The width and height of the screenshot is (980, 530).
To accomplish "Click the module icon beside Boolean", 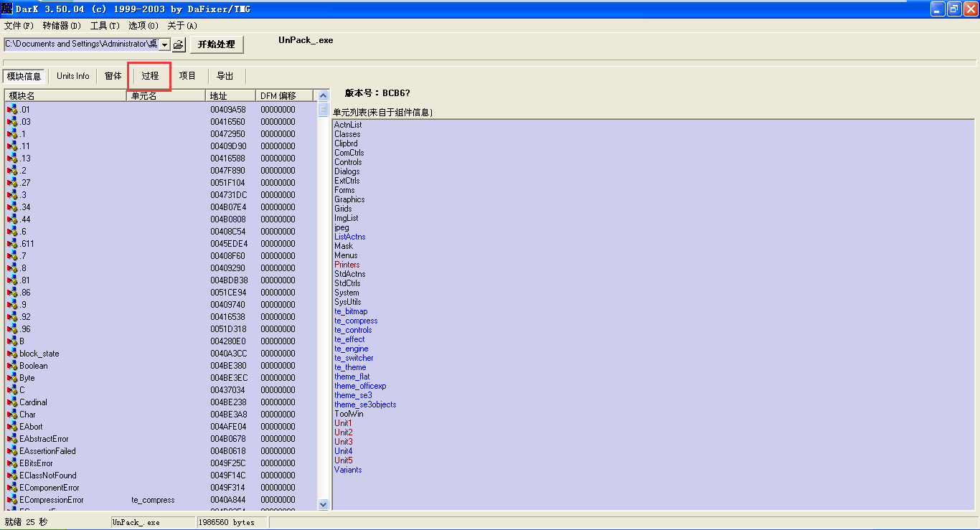I will click(12, 366).
